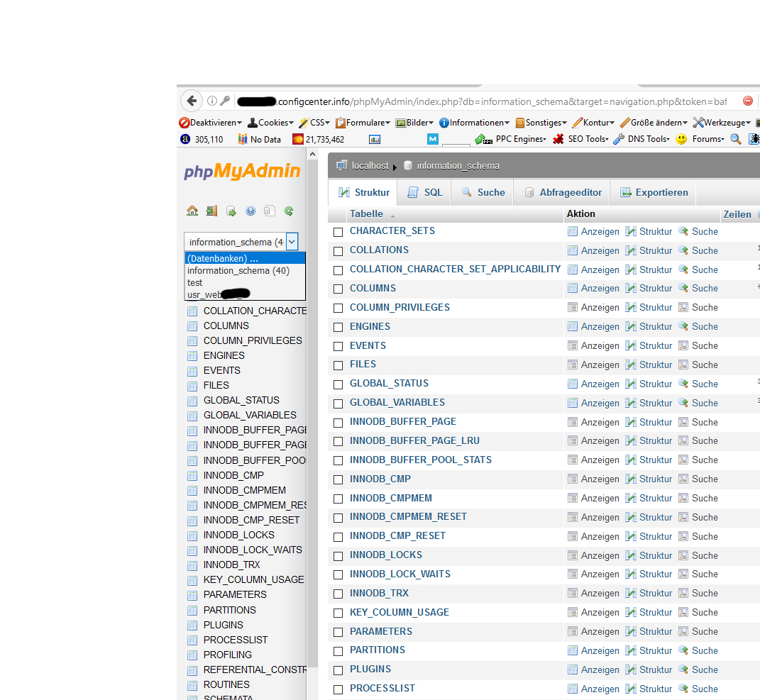Screen dimensions: 760x700
Task: Click the browser back arrow button
Action: tap(192, 101)
